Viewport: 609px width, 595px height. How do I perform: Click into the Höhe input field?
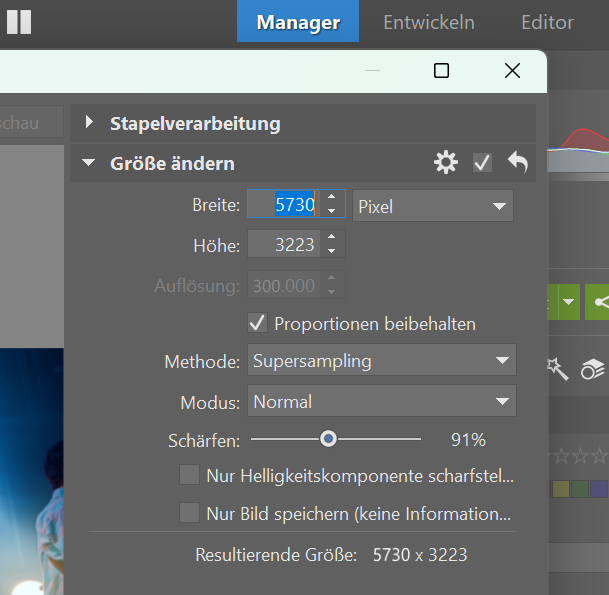(x=284, y=244)
